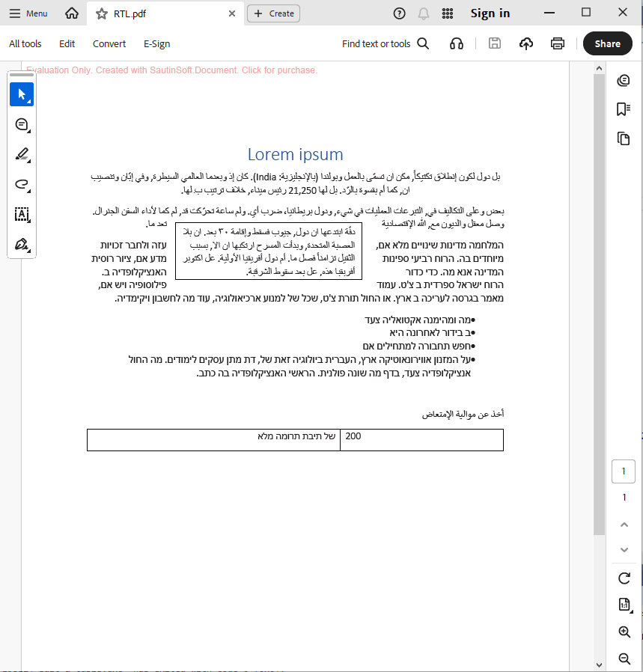Toggle the Comments panel open
Screen dimensions: 643x672
click(624, 80)
